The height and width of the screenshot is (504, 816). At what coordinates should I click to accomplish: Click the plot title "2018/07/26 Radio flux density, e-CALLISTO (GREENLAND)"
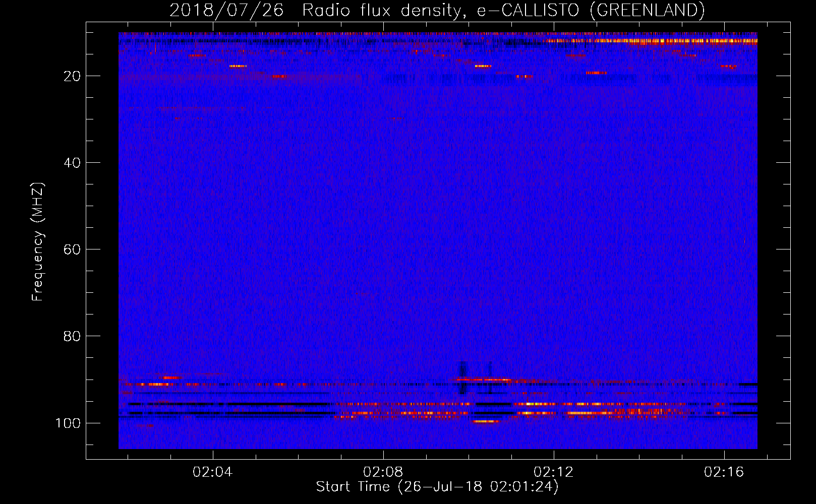click(x=437, y=10)
